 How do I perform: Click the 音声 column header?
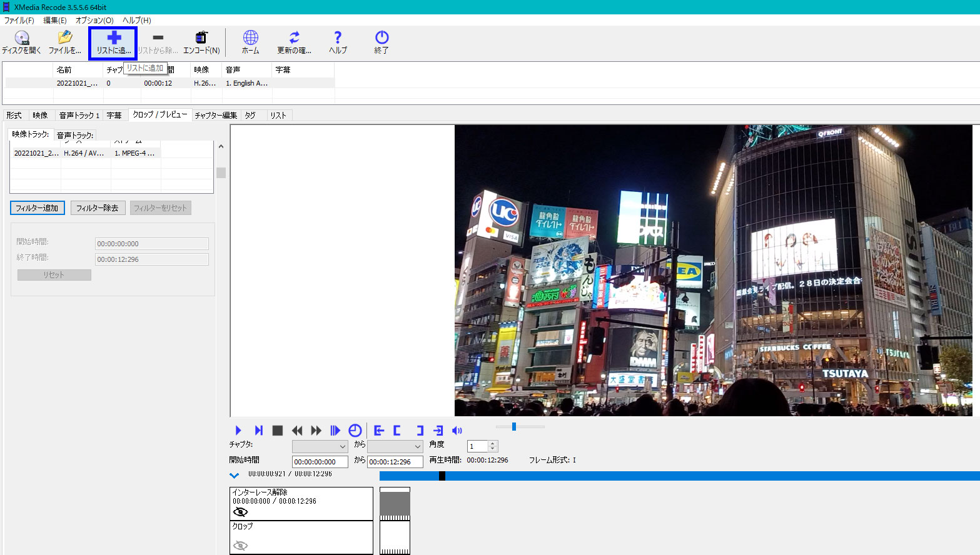[247, 69]
